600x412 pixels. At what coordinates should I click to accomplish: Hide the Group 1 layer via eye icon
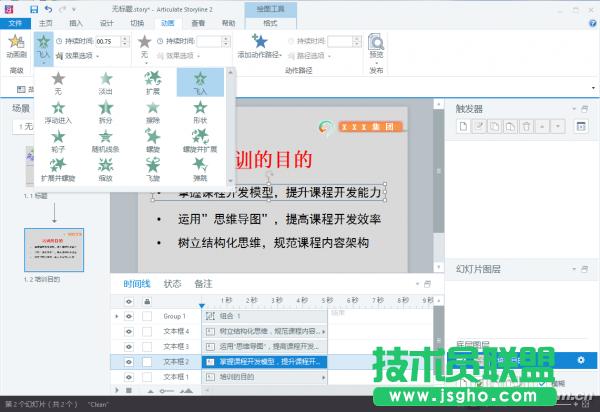click(129, 315)
